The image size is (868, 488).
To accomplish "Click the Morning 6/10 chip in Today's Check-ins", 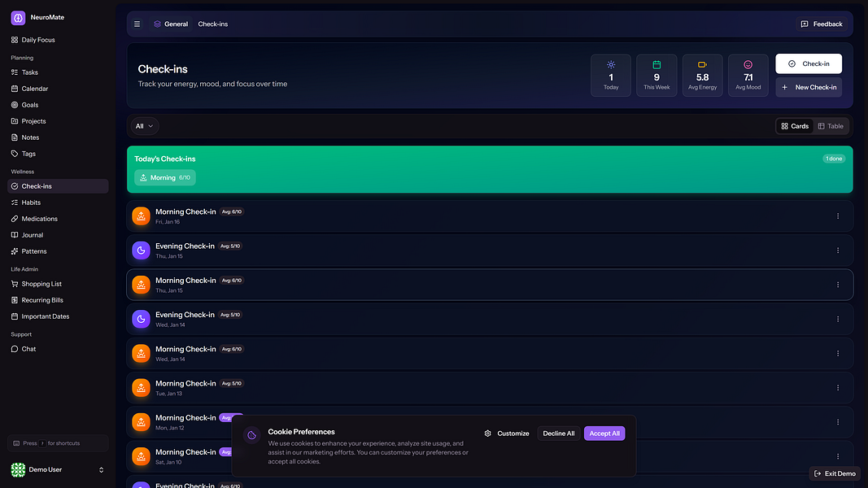I will (165, 177).
